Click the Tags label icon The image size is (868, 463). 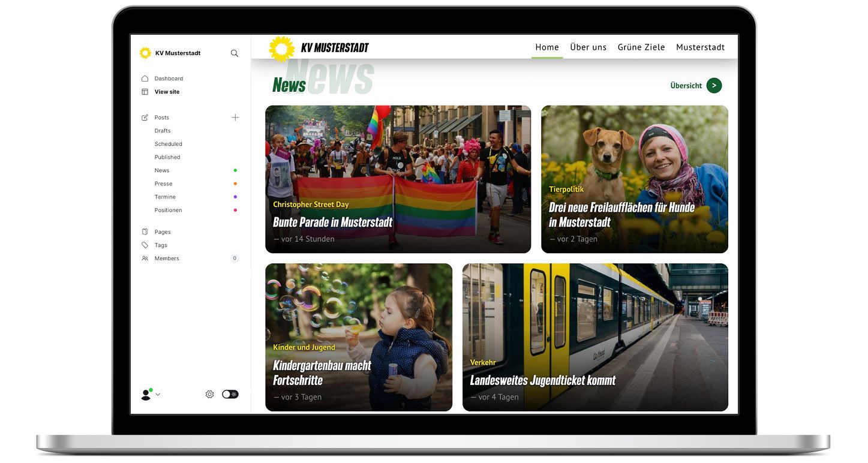pos(145,245)
